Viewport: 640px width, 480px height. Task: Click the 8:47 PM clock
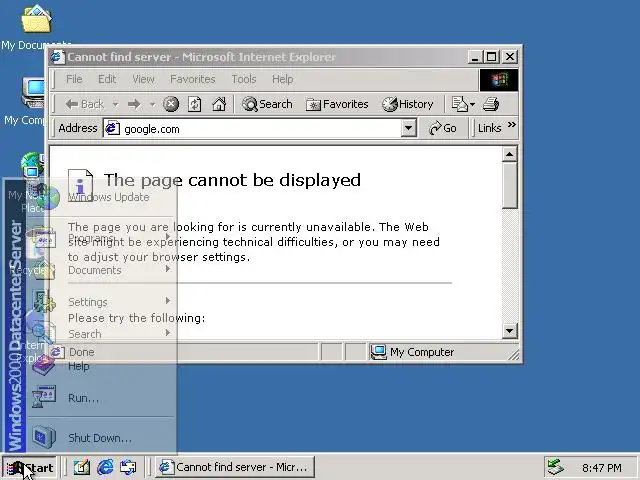click(x=602, y=468)
